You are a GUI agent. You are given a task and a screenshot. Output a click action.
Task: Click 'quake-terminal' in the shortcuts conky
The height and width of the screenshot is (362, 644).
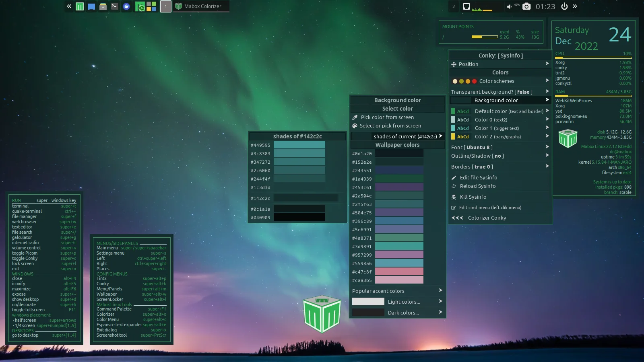point(27,211)
